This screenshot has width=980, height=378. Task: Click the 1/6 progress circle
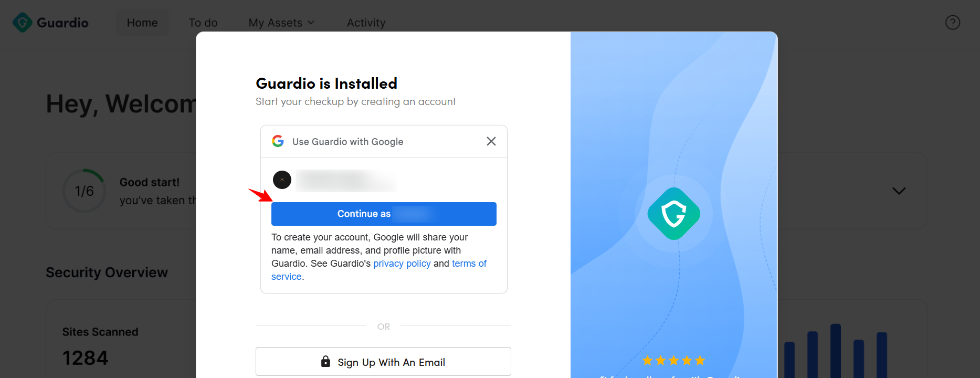point(84,191)
